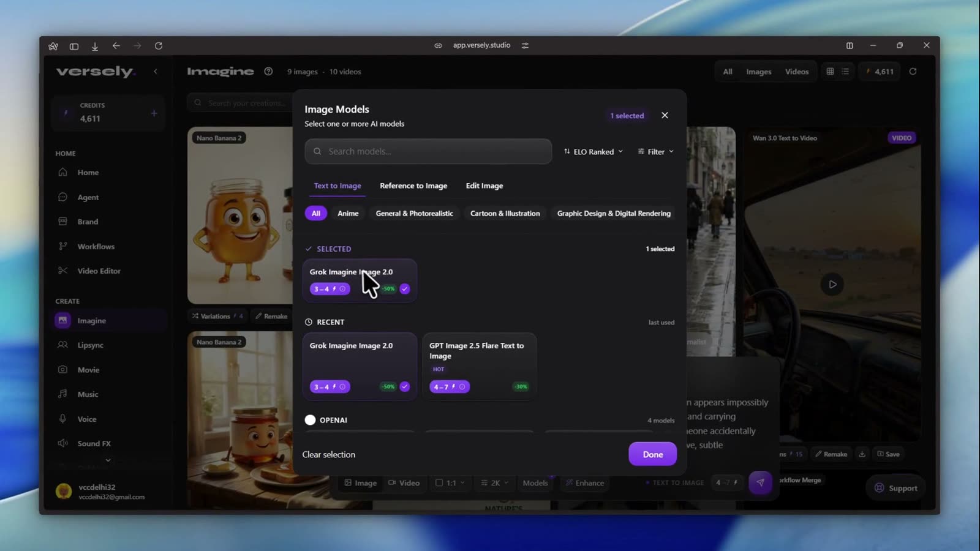Click the search models input field
The width and height of the screenshot is (980, 551).
pyautogui.click(x=428, y=151)
